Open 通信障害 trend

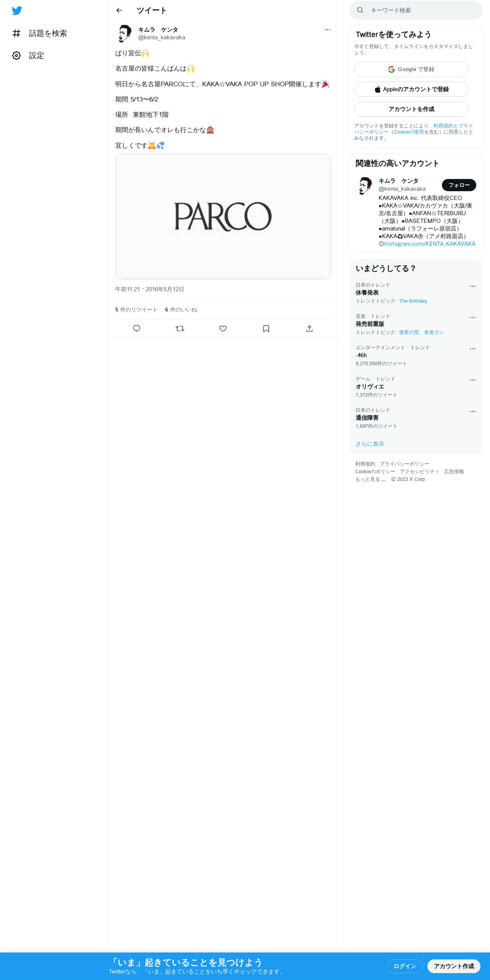coord(367,418)
